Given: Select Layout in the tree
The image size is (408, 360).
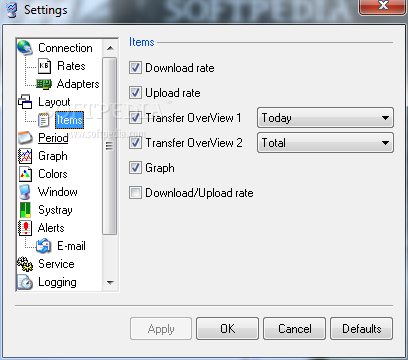Looking at the screenshot, I should (54, 102).
